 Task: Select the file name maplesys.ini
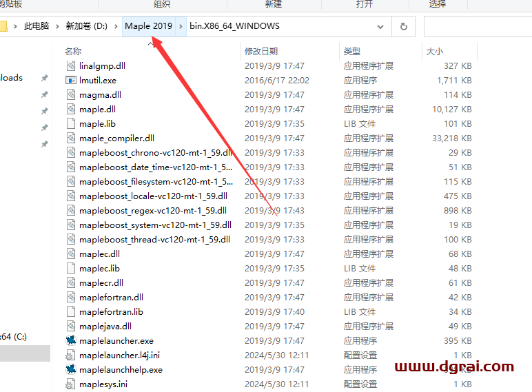tap(103, 384)
